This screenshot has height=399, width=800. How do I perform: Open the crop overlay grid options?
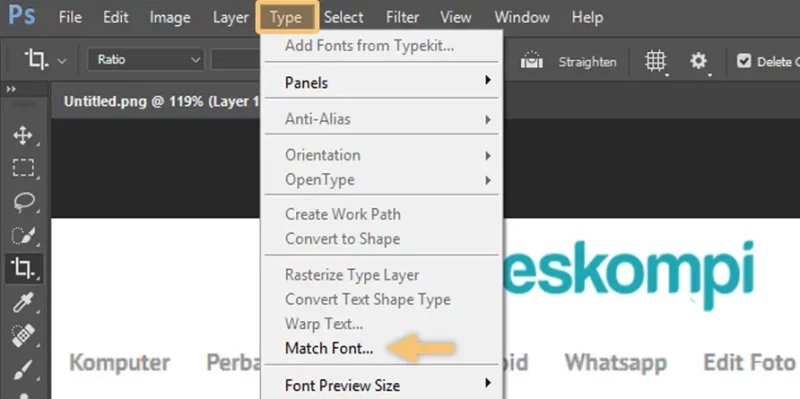(656, 62)
